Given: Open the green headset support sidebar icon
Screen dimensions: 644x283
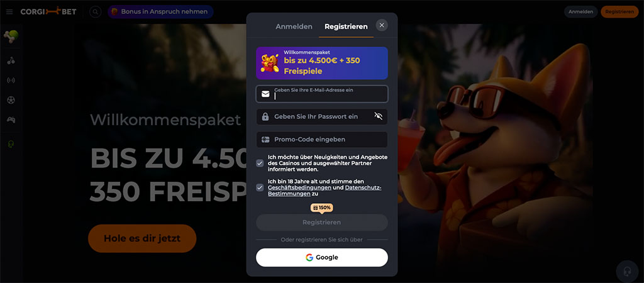Looking at the screenshot, I should 11,144.
